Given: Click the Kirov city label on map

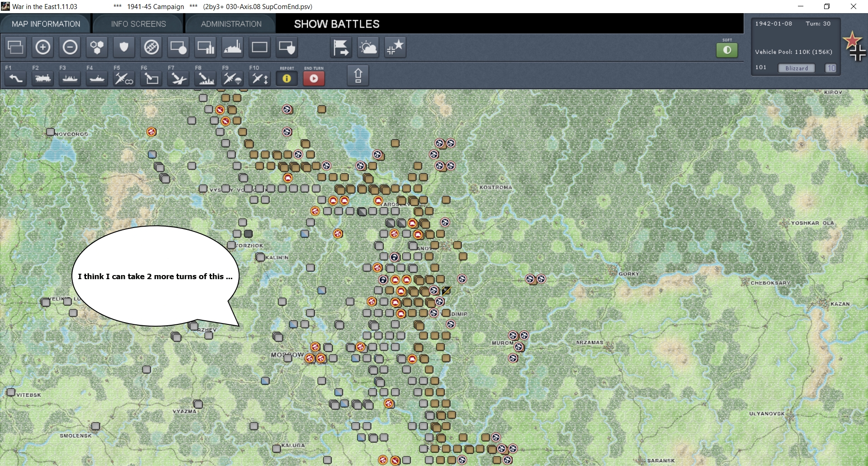Looking at the screenshot, I should coord(833,92).
